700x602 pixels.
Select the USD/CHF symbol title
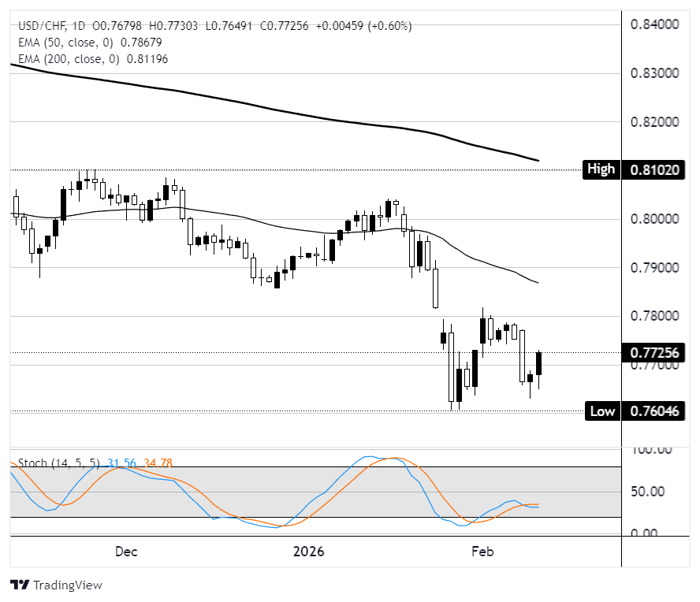[x=38, y=26]
